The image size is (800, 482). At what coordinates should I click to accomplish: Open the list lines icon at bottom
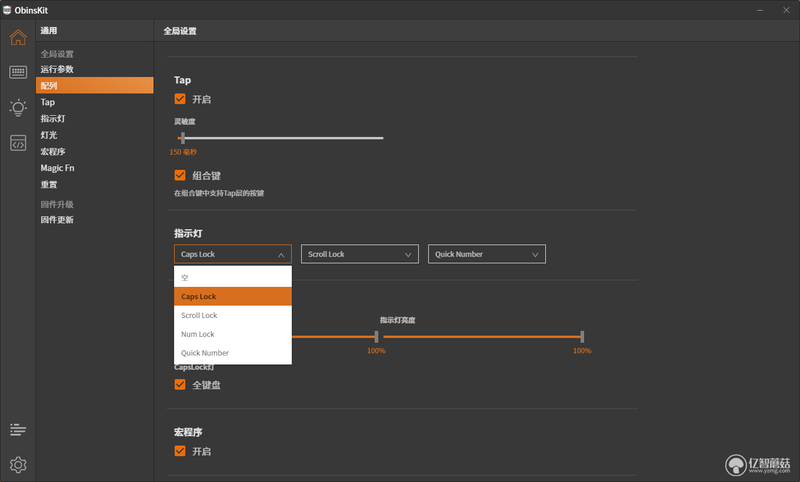click(18, 429)
